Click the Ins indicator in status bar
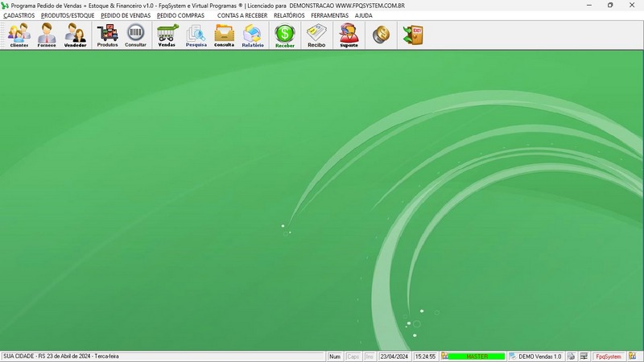The width and height of the screenshot is (644, 362). pyautogui.click(x=369, y=356)
